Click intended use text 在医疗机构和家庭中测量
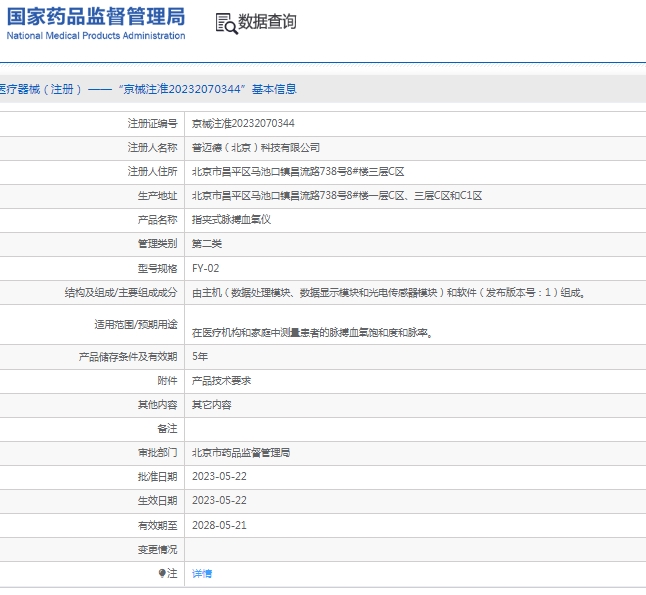Screen dimensions: 646x595 312,332
